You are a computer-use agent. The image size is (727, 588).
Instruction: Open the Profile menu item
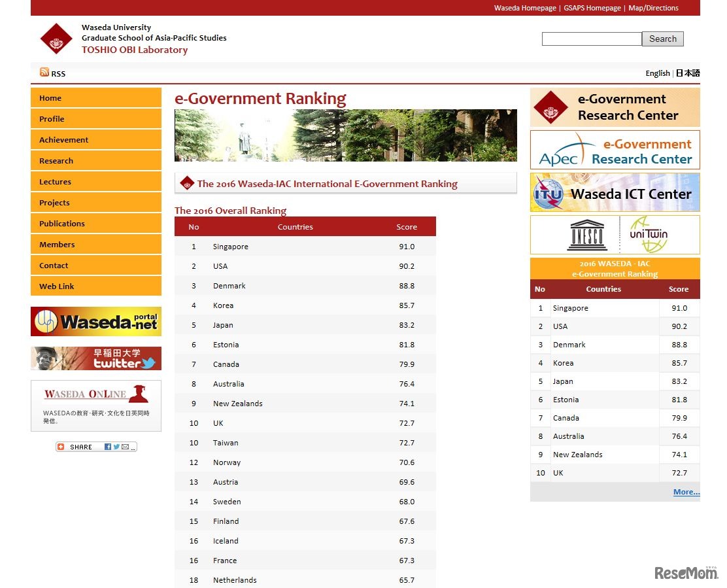tap(96, 119)
